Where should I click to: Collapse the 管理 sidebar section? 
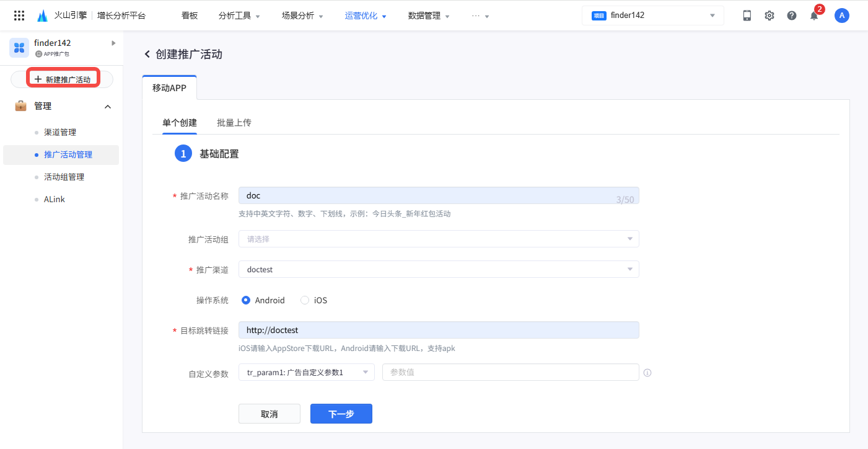pyautogui.click(x=108, y=107)
